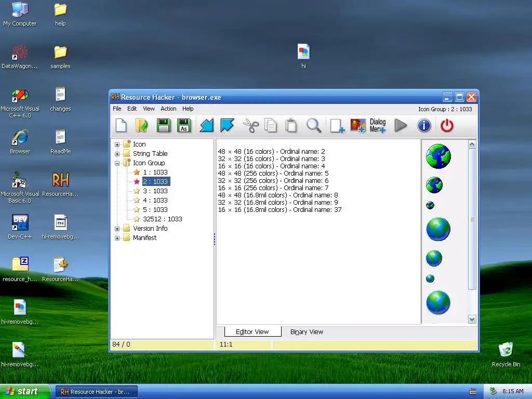Click the Manifest folder label
This screenshot has width=532, height=399.
click(x=144, y=238)
